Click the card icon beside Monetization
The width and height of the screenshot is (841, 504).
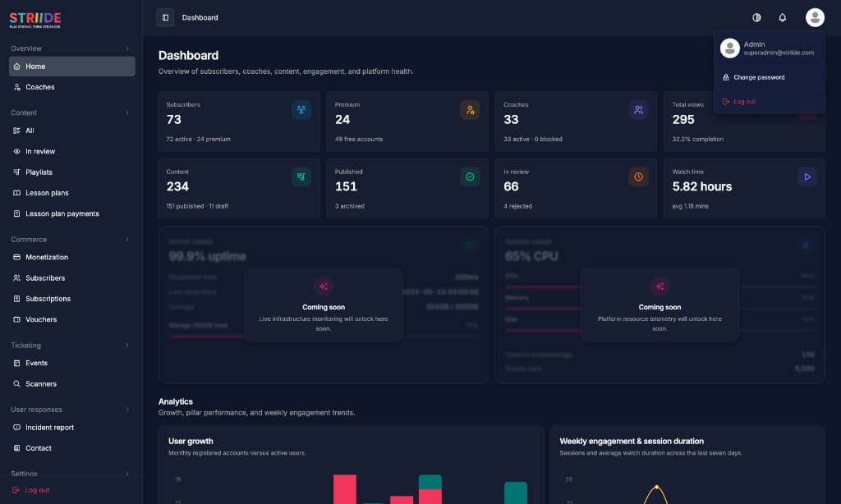point(16,257)
